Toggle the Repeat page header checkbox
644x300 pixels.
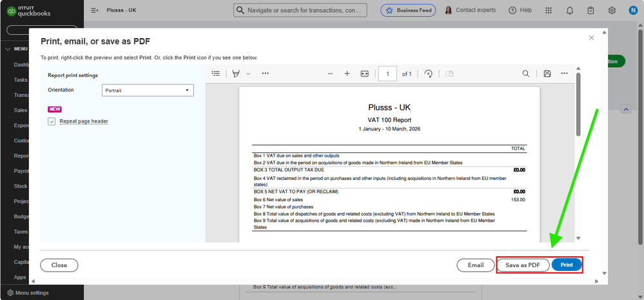[52, 121]
